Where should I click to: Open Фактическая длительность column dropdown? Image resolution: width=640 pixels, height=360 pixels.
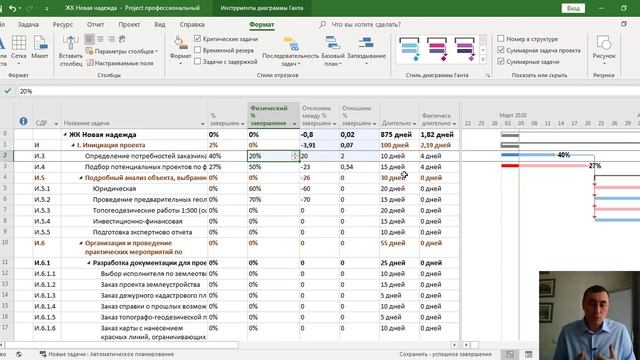pos(454,124)
